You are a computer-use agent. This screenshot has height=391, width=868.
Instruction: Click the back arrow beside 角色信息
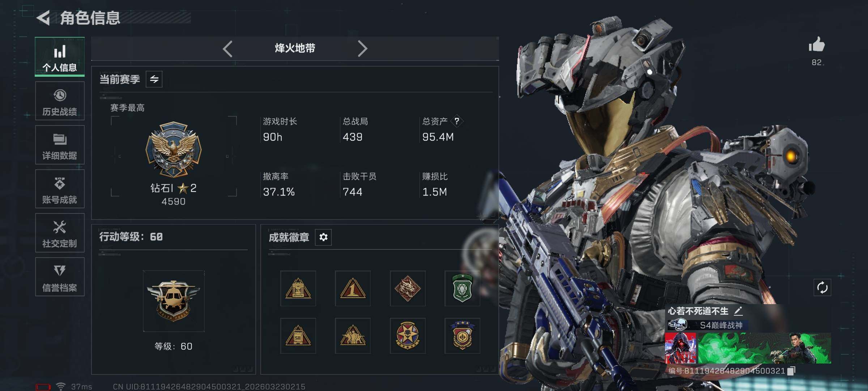point(43,18)
